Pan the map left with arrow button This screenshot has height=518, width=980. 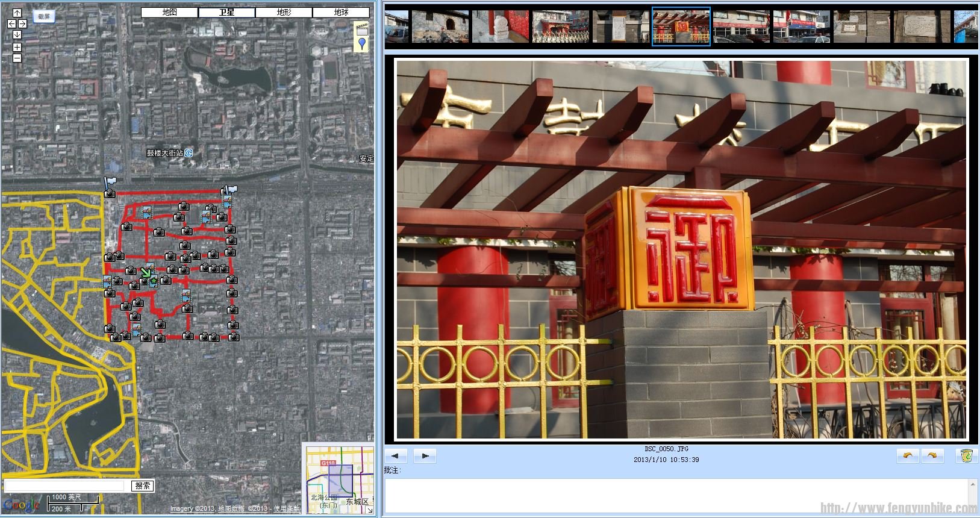pos(11,23)
